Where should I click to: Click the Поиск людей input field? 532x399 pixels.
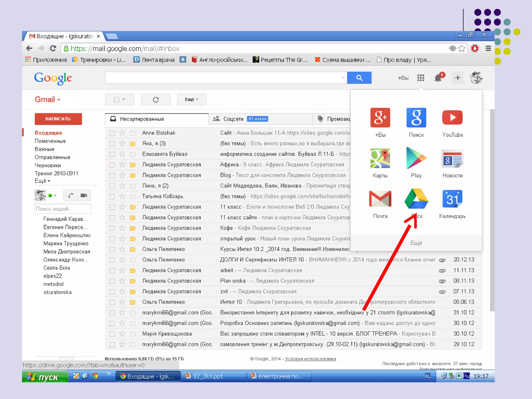coord(63,209)
